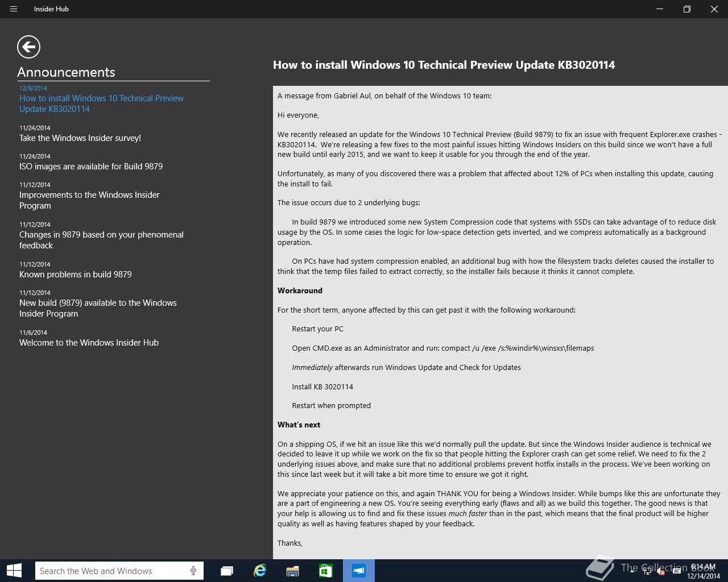Click the Insider Hub window title
Image resolution: width=728 pixels, height=582 pixels.
pyautogui.click(x=51, y=9)
